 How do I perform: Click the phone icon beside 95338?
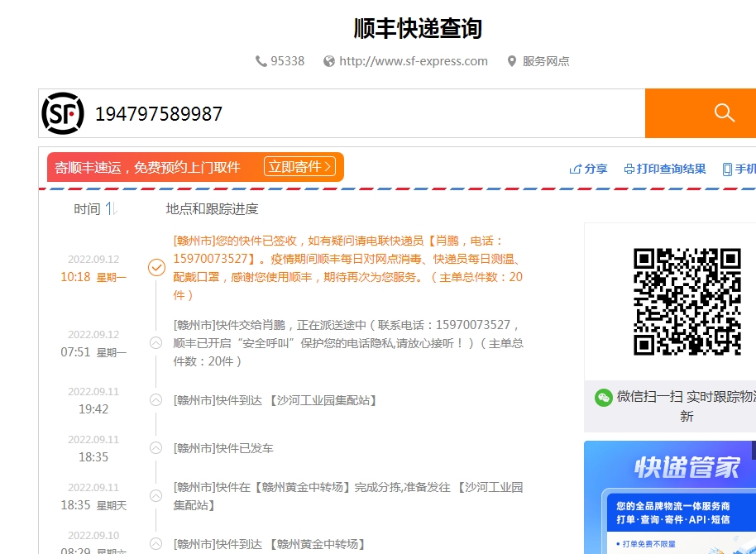[261, 61]
